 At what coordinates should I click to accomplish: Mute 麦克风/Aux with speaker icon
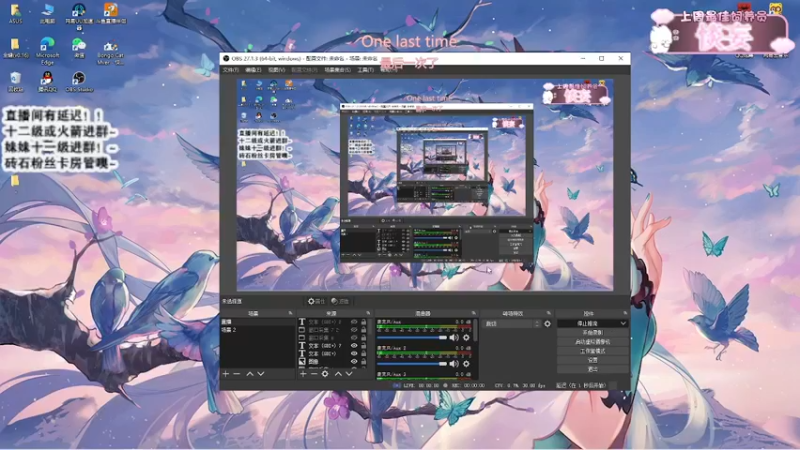454,337
